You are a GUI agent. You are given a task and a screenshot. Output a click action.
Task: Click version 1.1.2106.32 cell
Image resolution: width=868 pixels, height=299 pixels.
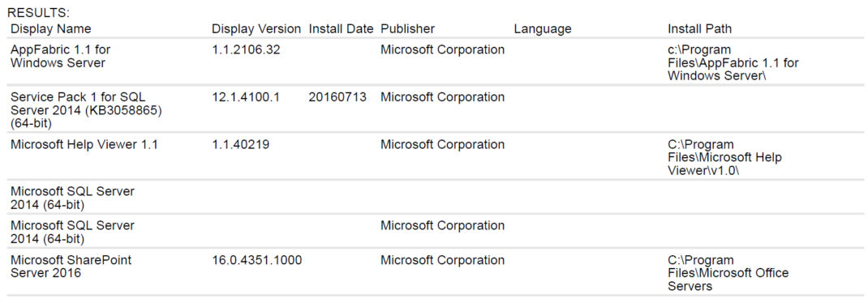tap(246, 49)
